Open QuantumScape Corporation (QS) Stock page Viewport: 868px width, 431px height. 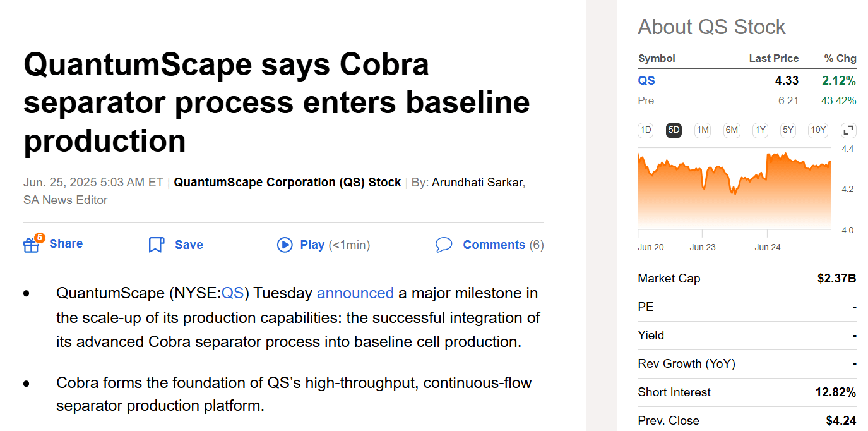287,182
